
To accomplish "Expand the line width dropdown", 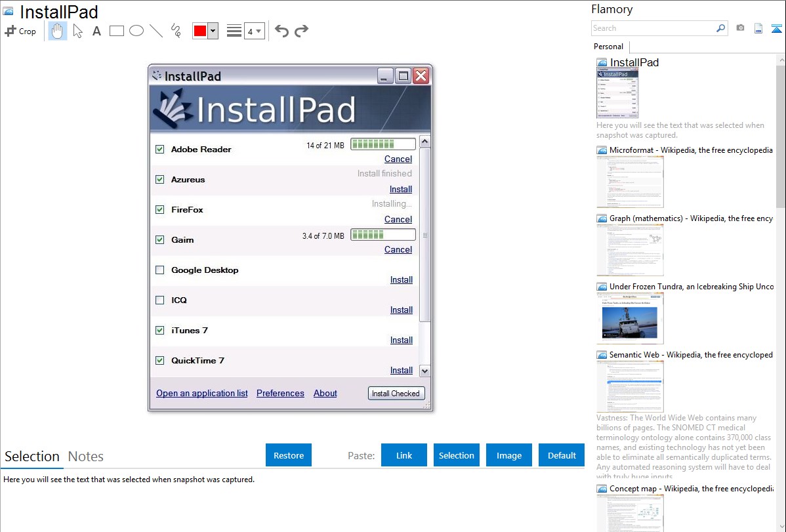I will [259, 31].
